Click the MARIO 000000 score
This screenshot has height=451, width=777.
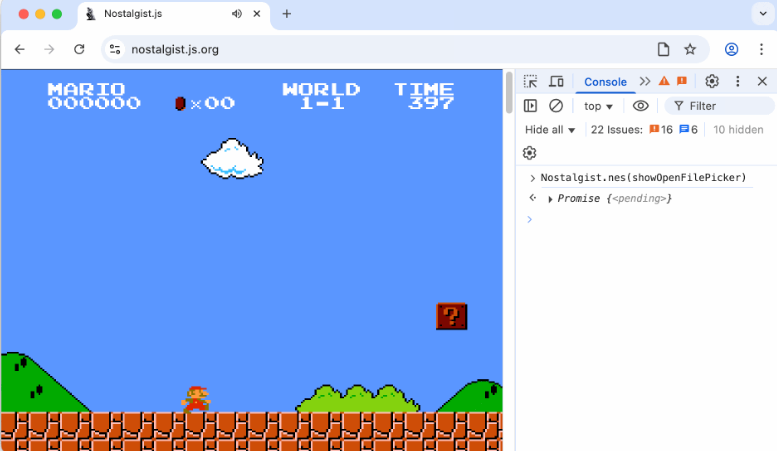[94, 96]
